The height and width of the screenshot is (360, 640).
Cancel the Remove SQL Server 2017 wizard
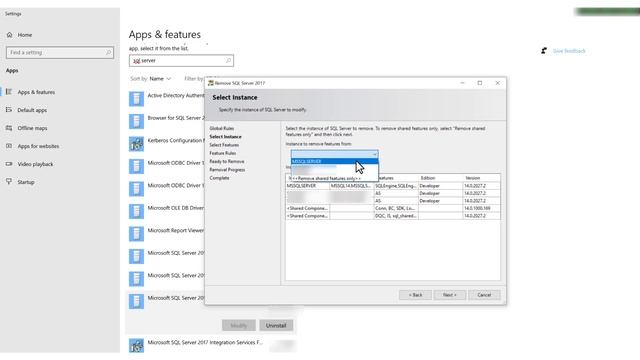click(484, 295)
